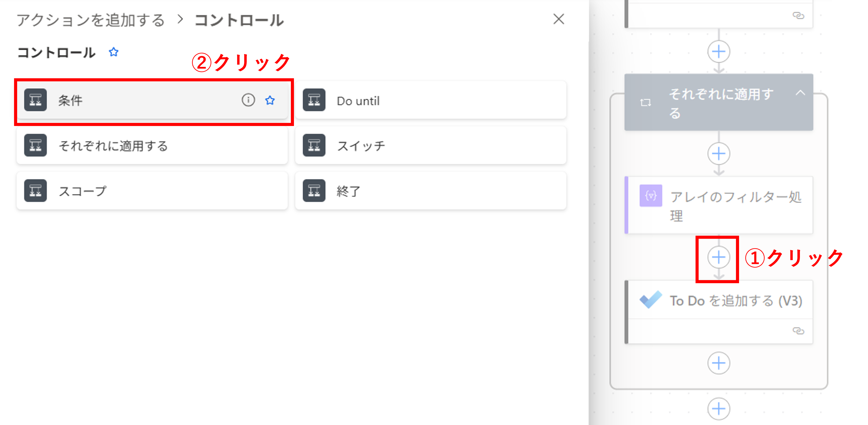This screenshot has width=868, height=425.
Task: Open the To Do を追加する (V3) card
Action: [719, 312]
